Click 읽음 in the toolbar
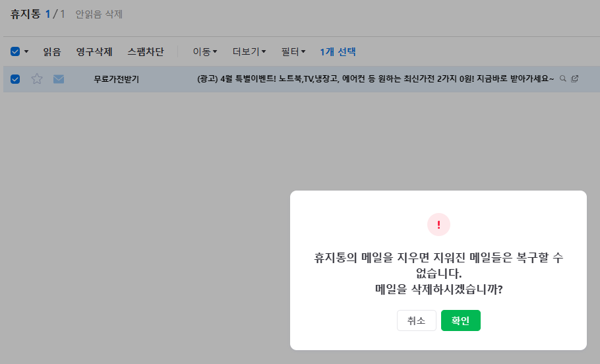 (52, 51)
